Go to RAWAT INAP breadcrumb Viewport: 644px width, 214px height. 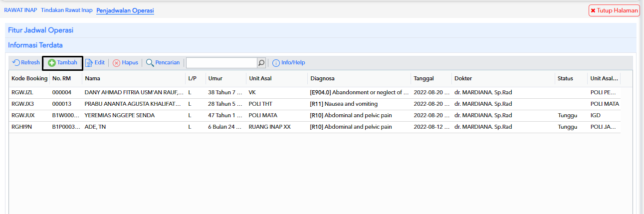click(x=20, y=10)
